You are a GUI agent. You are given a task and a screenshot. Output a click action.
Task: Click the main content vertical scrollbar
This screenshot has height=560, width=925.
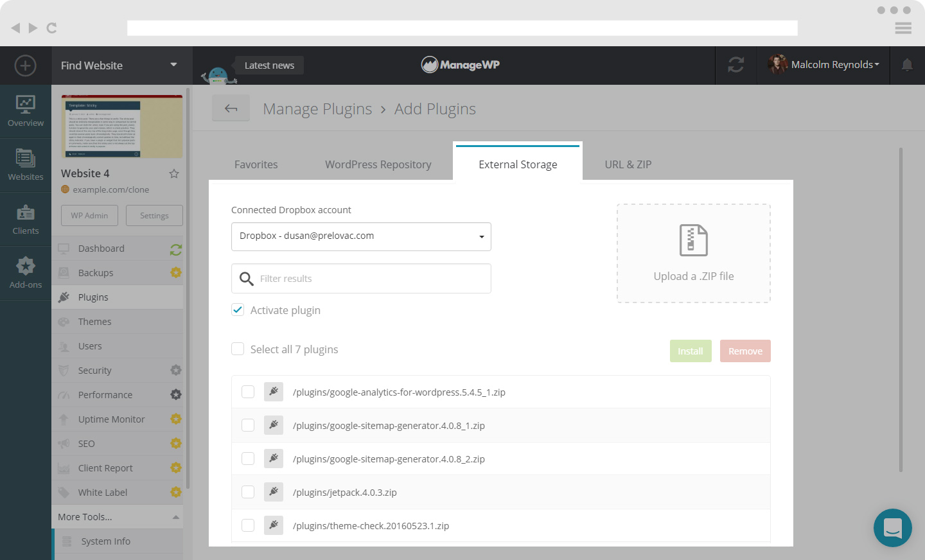[x=901, y=310]
